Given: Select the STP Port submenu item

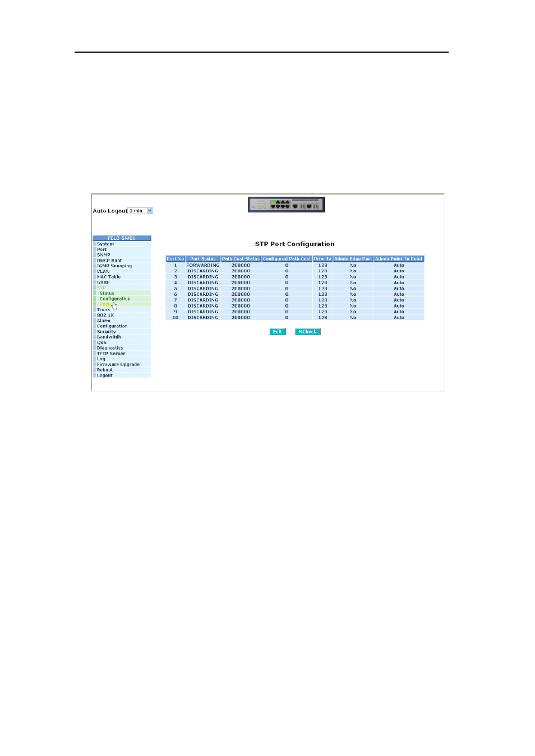Looking at the screenshot, I should 104,304.
